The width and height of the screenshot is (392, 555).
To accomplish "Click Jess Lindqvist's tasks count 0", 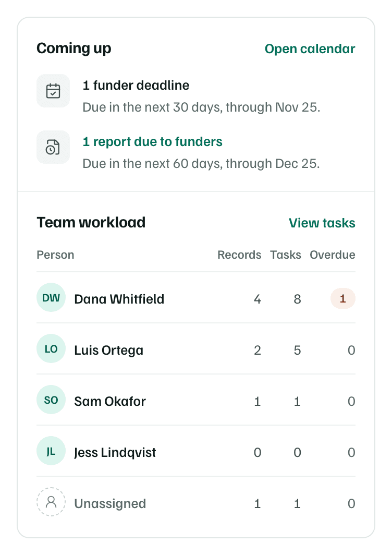I will click(x=297, y=452).
